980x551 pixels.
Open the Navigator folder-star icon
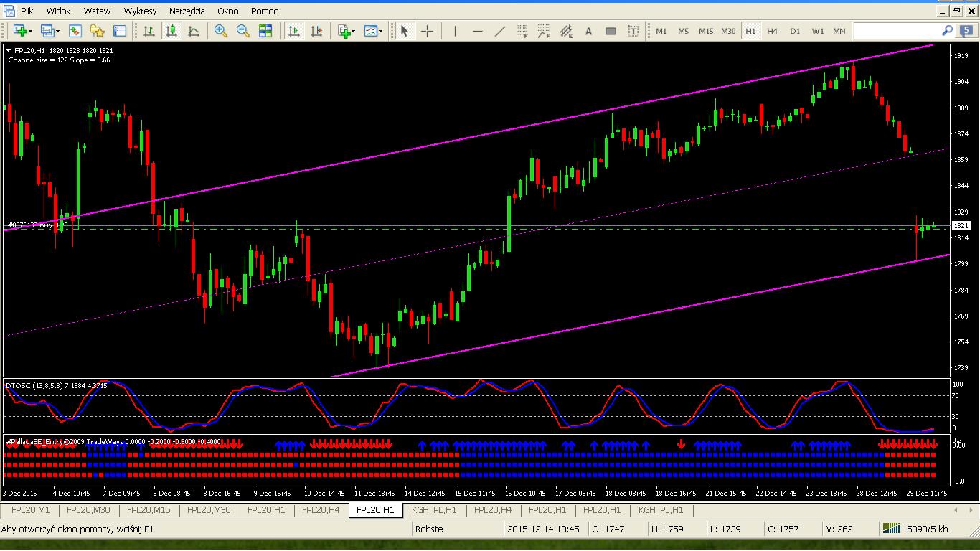pos(98,31)
